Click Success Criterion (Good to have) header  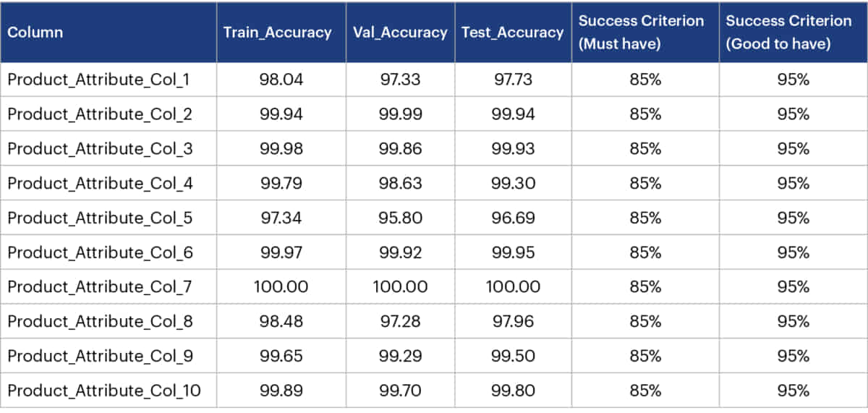[793, 33]
